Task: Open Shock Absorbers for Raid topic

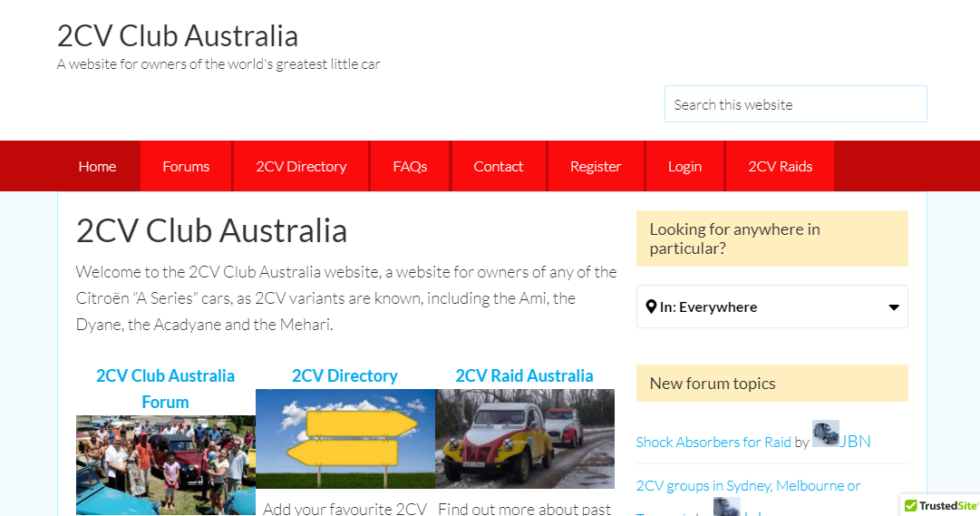Action: click(x=713, y=442)
